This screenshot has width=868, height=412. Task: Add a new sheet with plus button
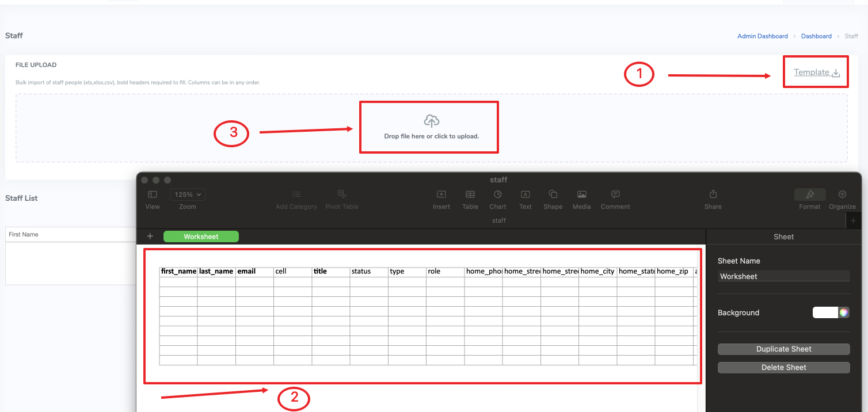(150, 236)
